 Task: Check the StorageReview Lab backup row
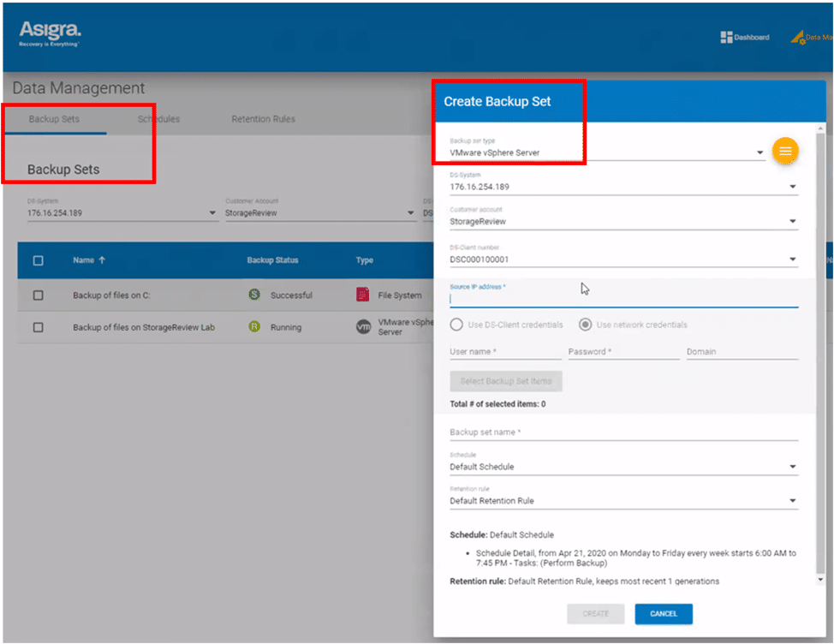(39, 327)
